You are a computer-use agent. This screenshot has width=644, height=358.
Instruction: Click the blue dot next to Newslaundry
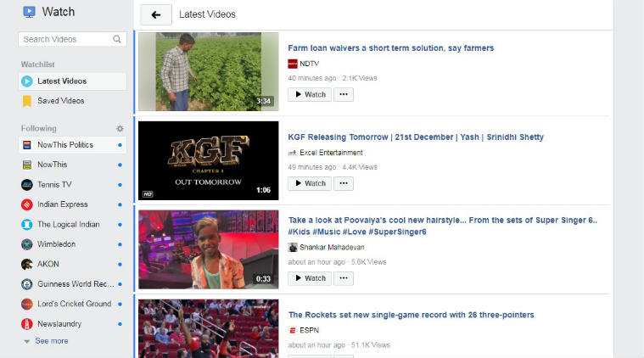coord(120,324)
